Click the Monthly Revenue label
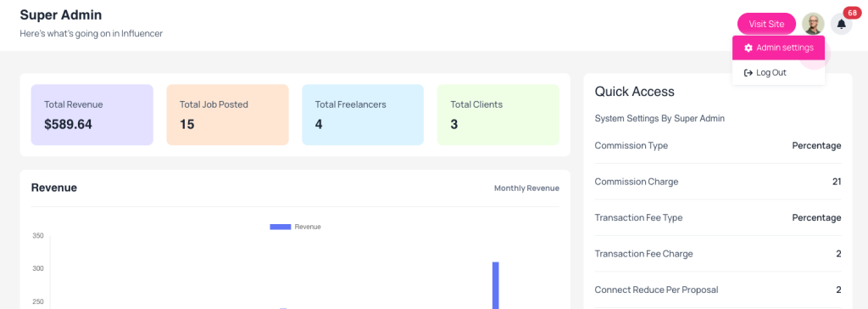The width and height of the screenshot is (868, 309). (x=526, y=188)
